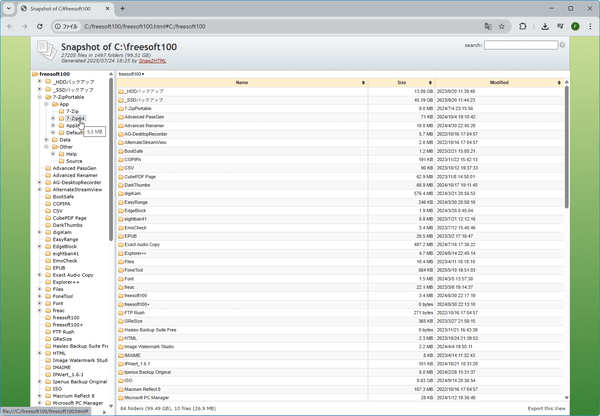Select Advanced Renamer in the tree
The image size is (600, 416).
[75, 175]
